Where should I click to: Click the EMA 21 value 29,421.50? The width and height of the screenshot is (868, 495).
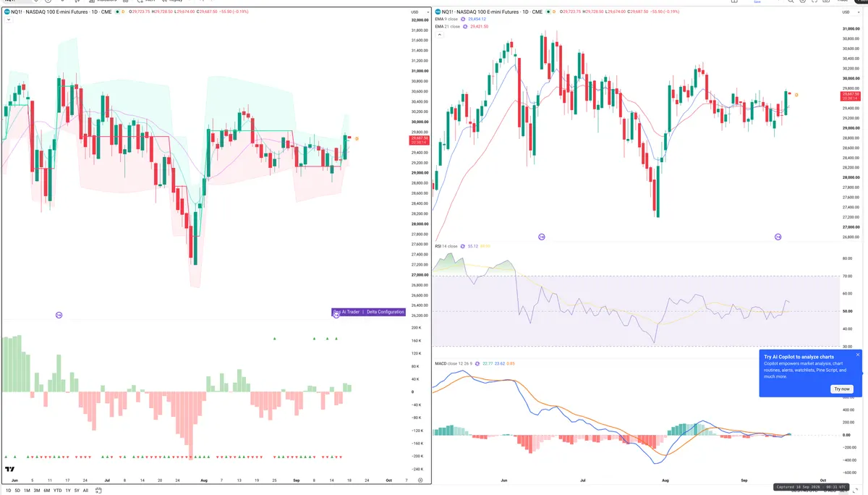[479, 27]
